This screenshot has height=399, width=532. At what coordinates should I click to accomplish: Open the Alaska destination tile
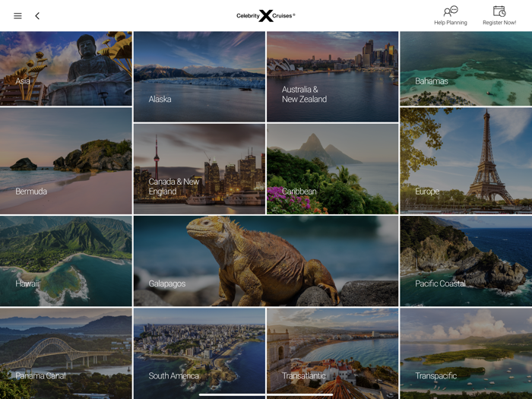click(199, 77)
